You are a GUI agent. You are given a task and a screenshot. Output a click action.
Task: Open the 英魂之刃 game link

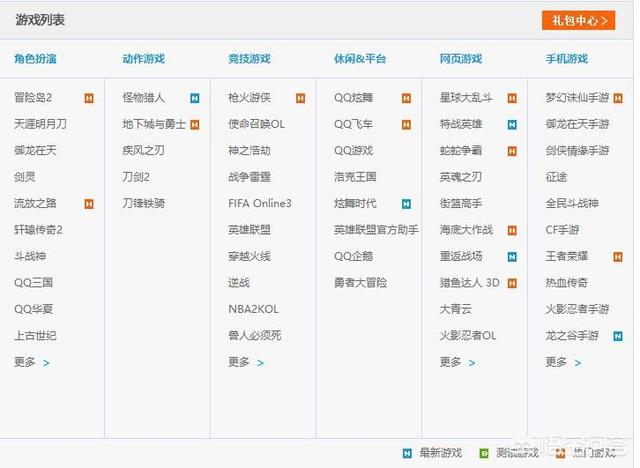(x=460, y=177)
